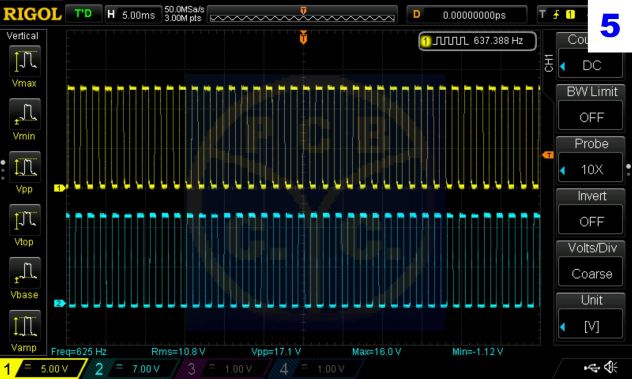
Task: Open the horizontal timebase 5.00ms setting
Action: tap(132, 15)
